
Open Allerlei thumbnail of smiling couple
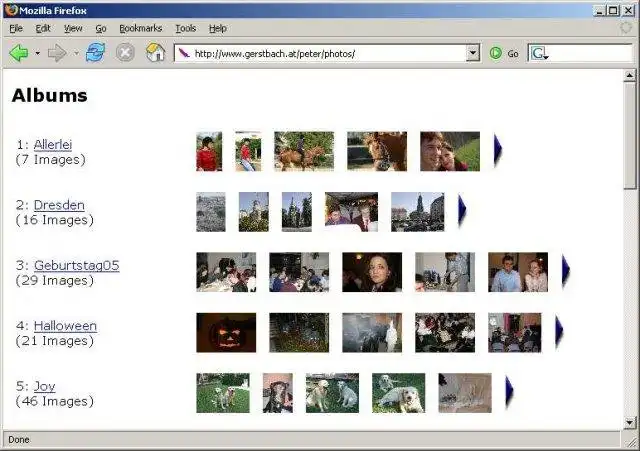pos(450,151)
